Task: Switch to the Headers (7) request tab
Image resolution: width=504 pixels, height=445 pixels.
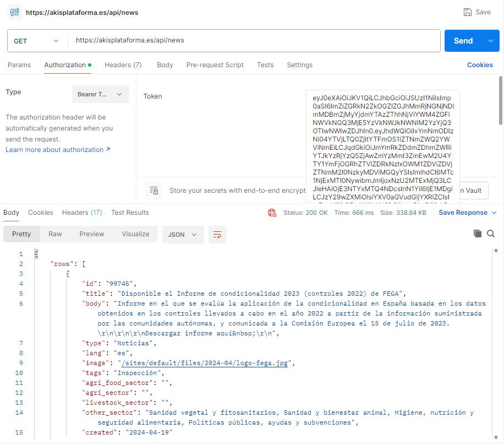Action: [x=123, y=65]
